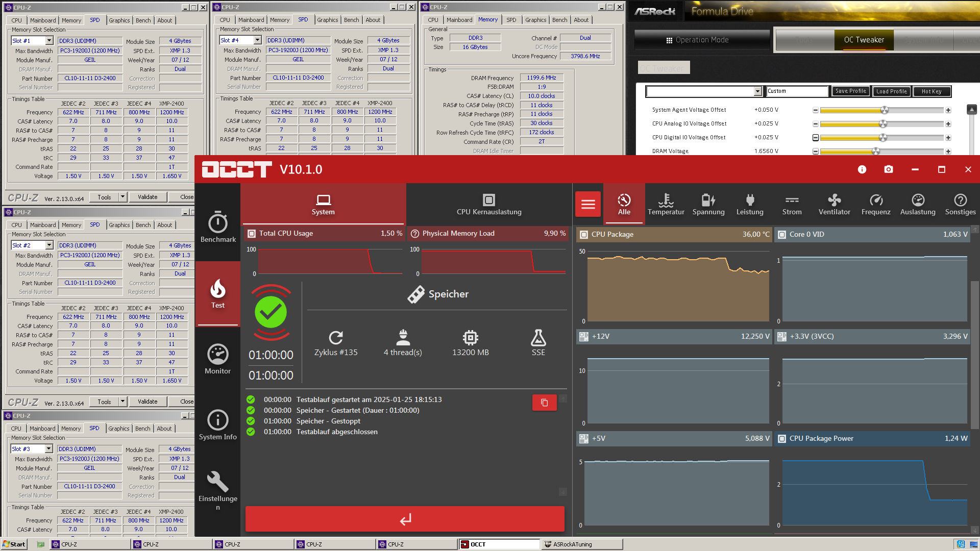Click the Validate button in CPU-Z
Viewport: 980px width, 551px height.
148,197
